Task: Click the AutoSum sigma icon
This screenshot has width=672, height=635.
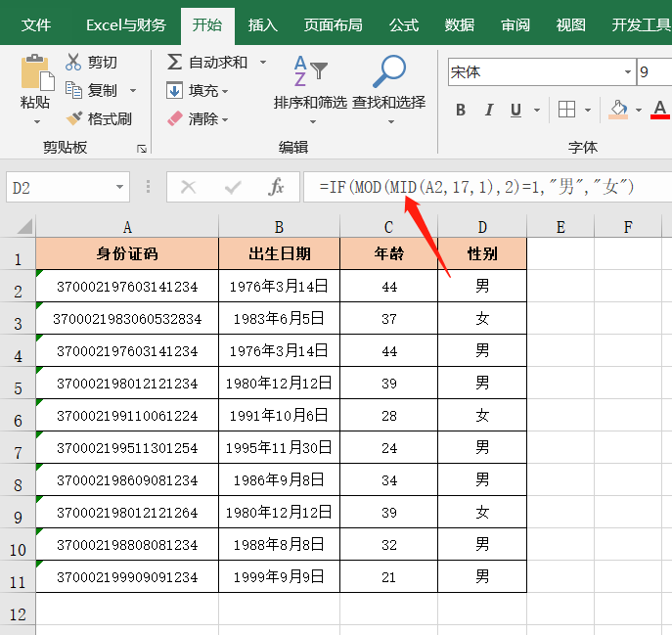Action: pos(175,63)
